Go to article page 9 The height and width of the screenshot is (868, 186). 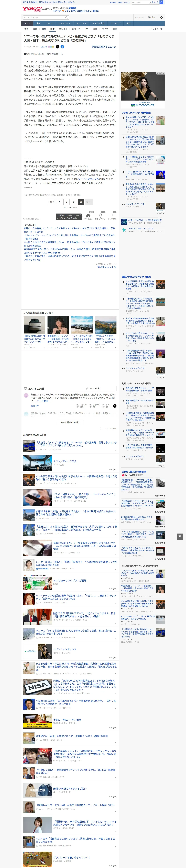(74, 202)
